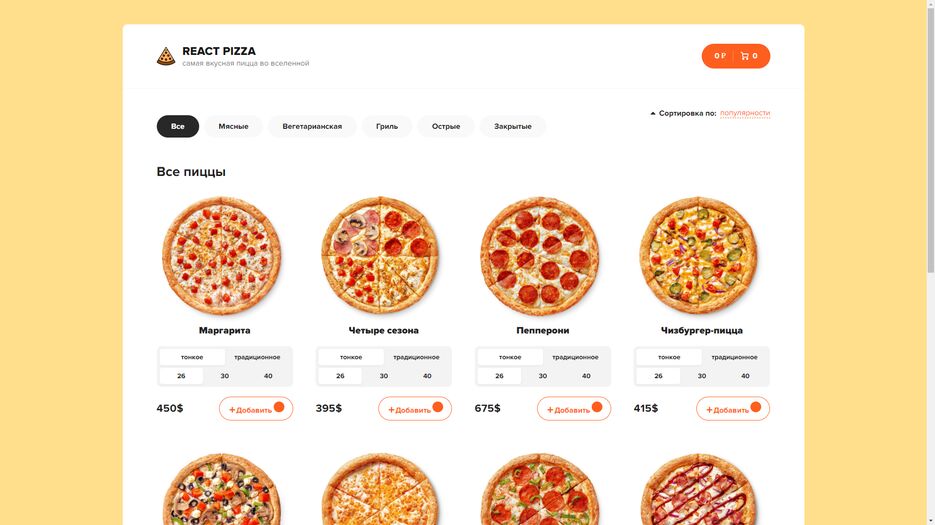Click the Пепперони pizza image
935x525 pixels.
click(540, 256)
